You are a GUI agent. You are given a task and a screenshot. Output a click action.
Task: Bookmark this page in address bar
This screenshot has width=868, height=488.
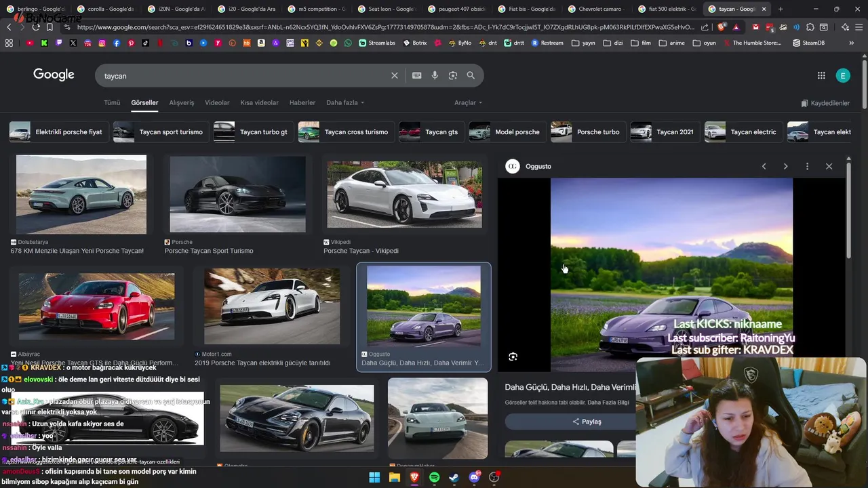pos(50,27)
